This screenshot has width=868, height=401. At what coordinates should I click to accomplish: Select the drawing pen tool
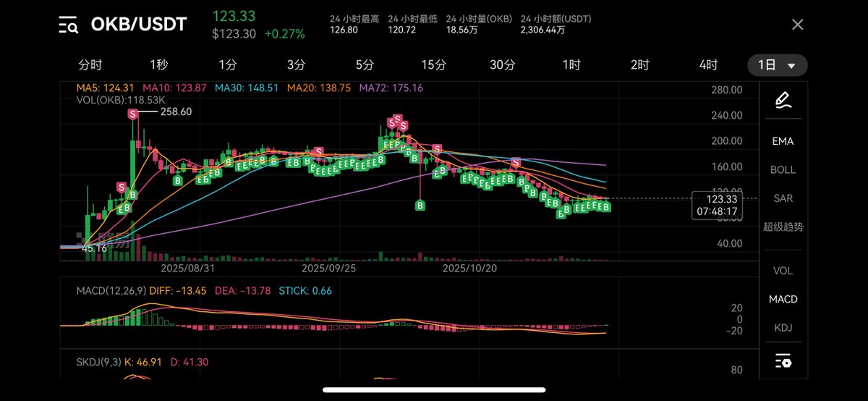783,100
